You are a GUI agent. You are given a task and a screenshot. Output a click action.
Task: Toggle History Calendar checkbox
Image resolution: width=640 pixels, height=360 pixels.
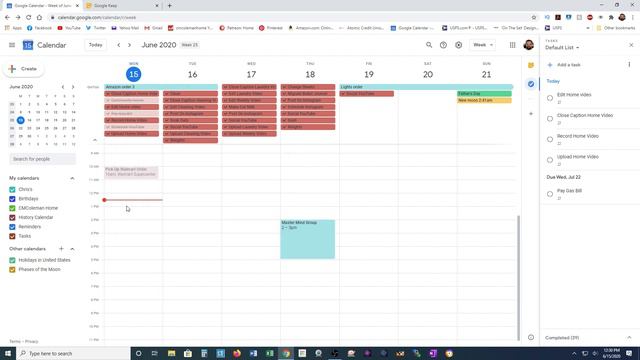point(12,218)
